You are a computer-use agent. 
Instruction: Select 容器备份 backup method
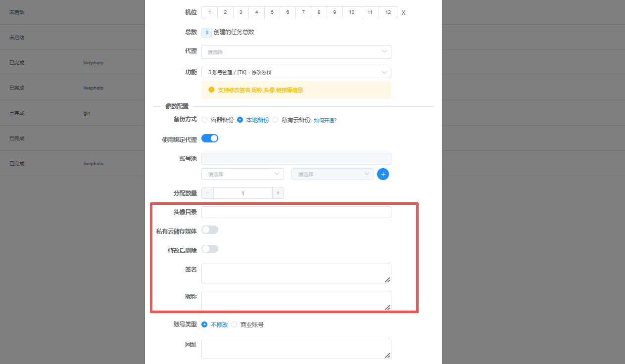point(204,120)
